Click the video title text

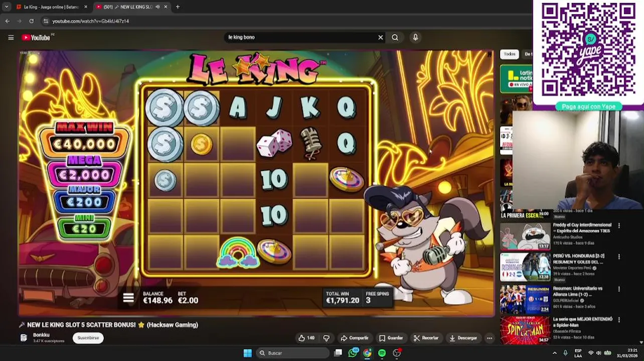(113, 325)
